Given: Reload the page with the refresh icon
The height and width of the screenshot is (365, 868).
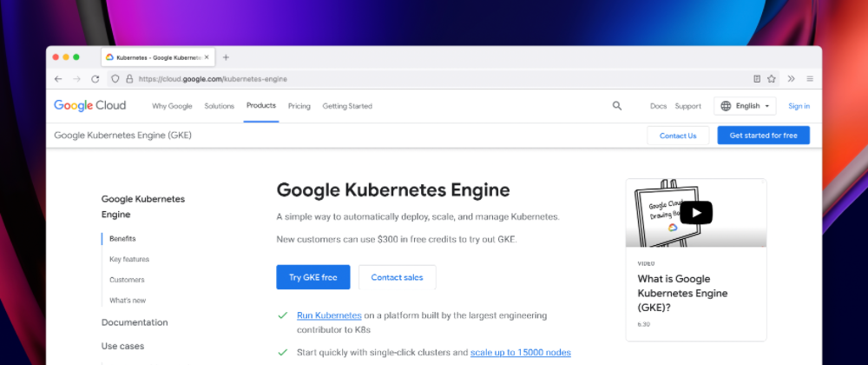Looking at the screenshot, I should 95,79.
